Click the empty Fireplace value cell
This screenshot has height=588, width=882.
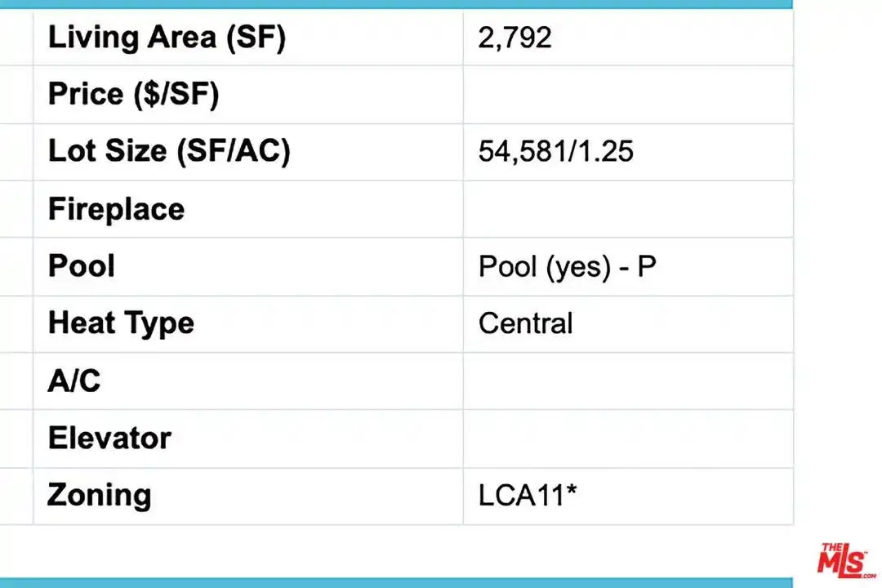[628, 209]
